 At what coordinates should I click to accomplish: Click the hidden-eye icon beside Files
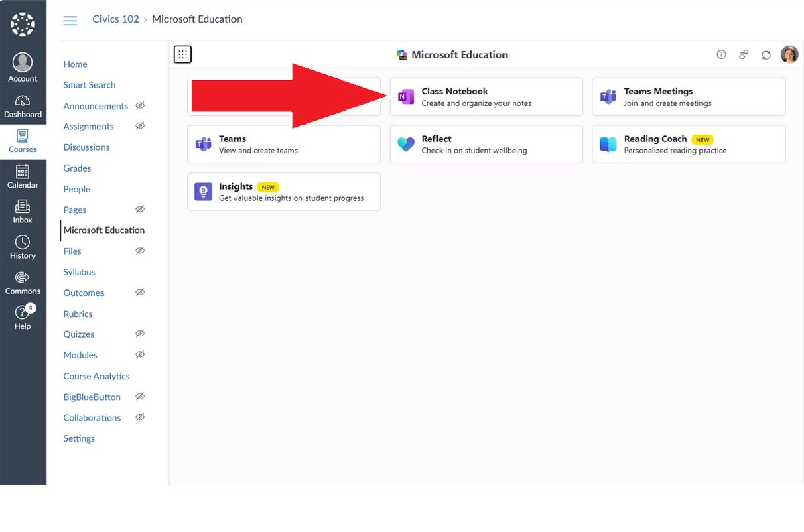click(x=140, y=251)
